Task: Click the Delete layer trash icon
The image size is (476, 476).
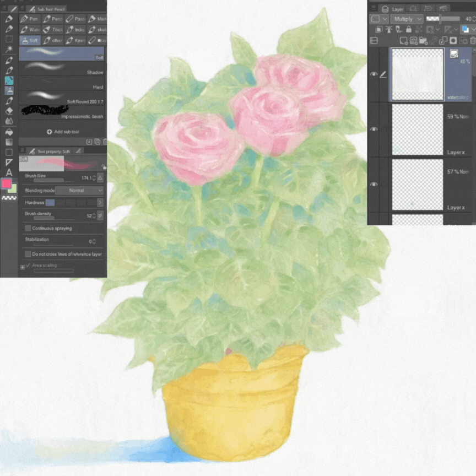Action: click(473, 41)
